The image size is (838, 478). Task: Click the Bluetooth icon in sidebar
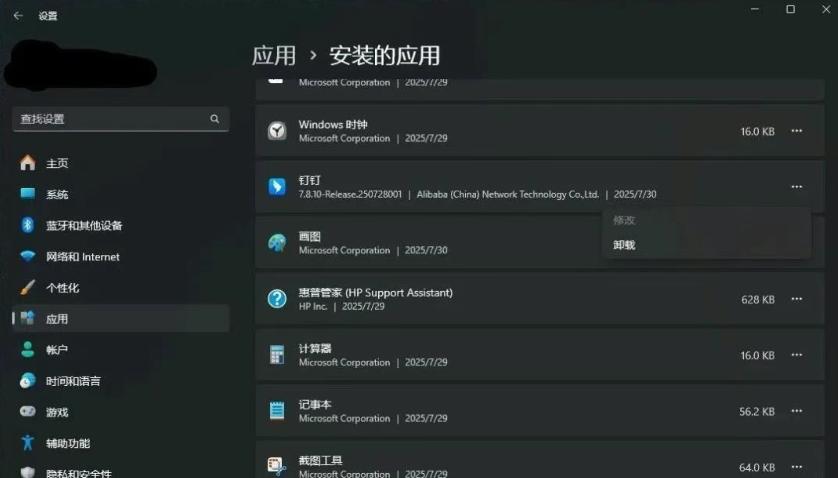coord(28,225)
